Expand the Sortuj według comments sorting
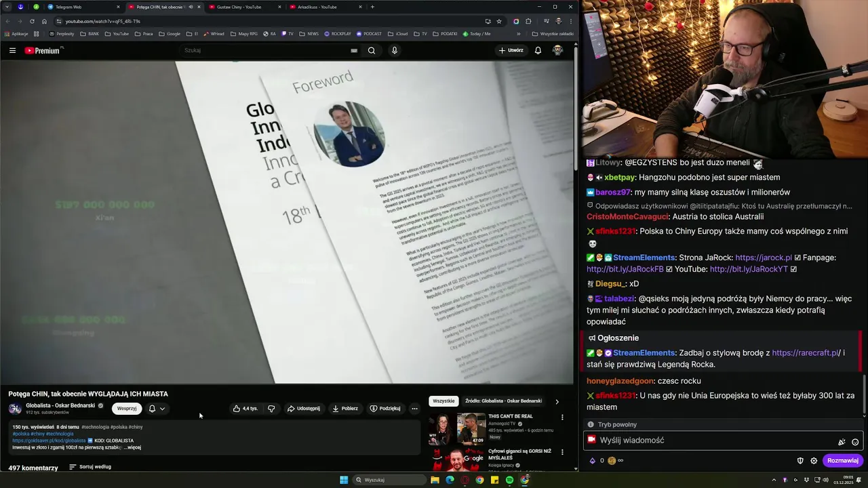This screenshot has width=868, height=488. 90,467
